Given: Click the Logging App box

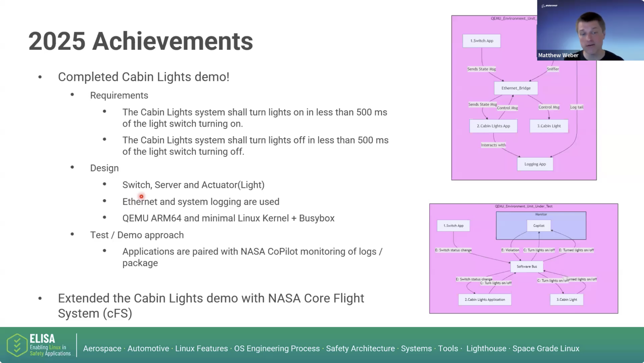Looking at the screenshot, I should click(535, 164).
